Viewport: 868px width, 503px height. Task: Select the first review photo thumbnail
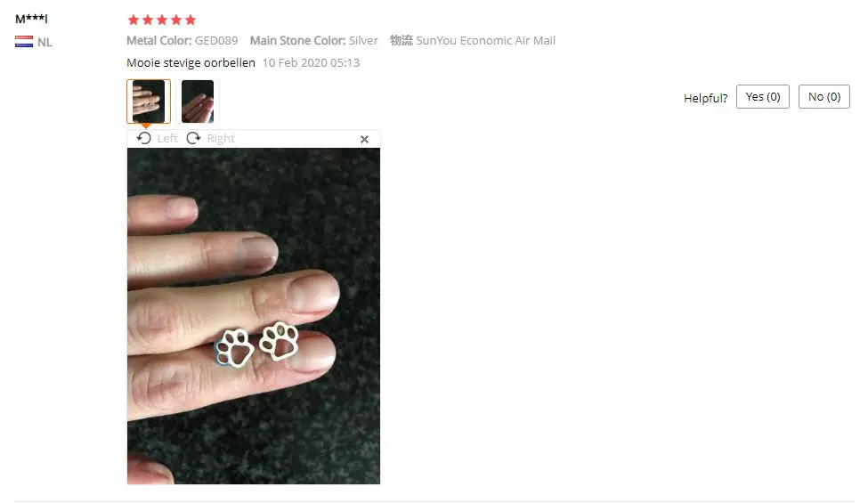click(149, 101)
